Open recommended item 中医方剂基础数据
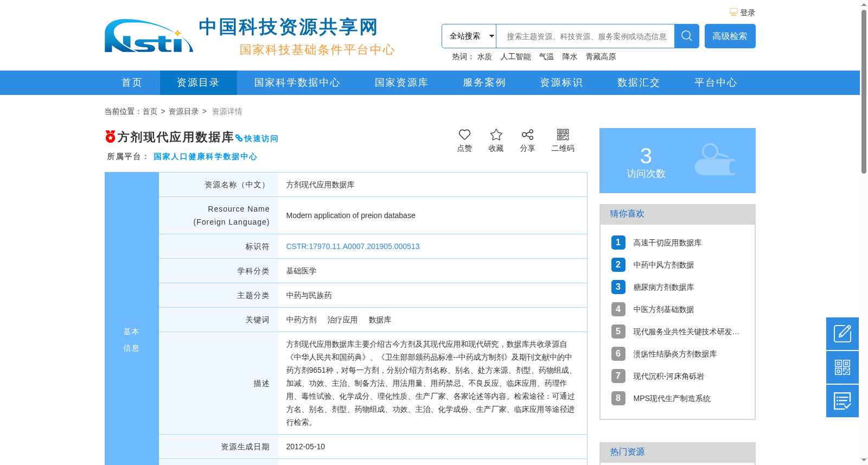The image size is (868, 465). coord(663,309)
